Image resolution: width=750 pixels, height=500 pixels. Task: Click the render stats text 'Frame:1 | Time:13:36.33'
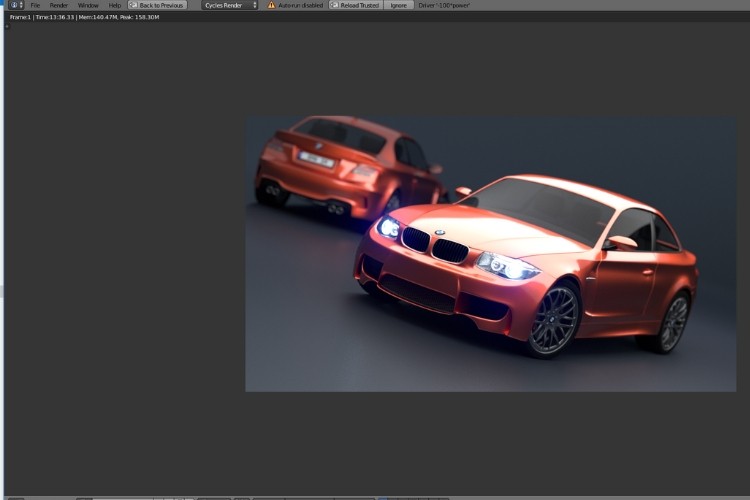pyautogui.click(x=42, y=17)
